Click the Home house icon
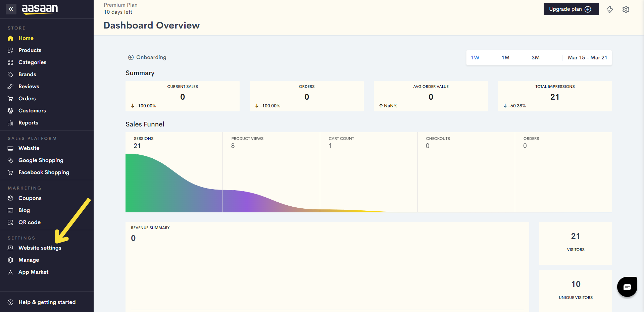 (x=10, y=38)
